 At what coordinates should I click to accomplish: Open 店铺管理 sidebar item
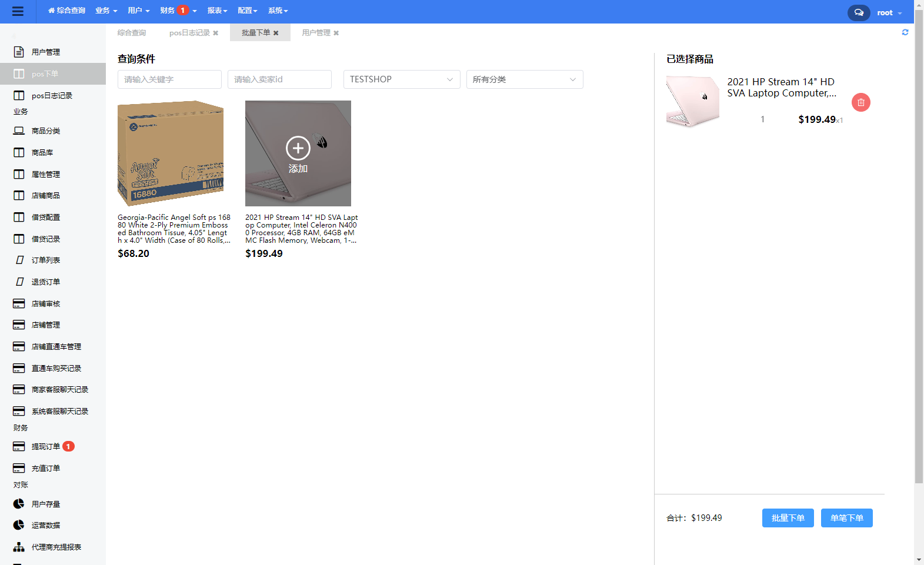pyautogui.click(x=53, y=325)
